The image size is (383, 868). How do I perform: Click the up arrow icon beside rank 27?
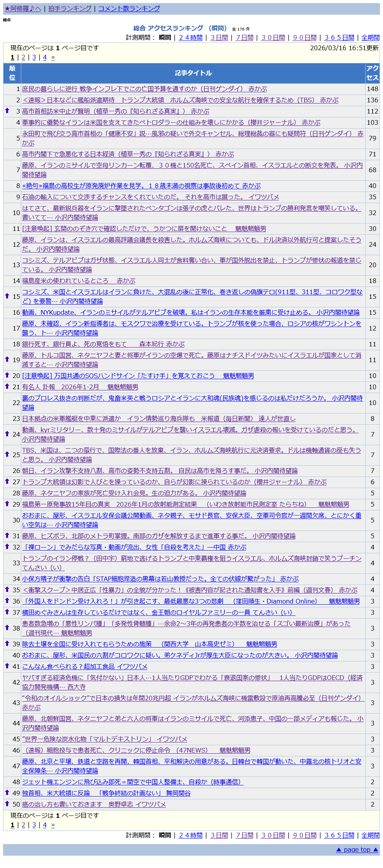coord(7,481)
